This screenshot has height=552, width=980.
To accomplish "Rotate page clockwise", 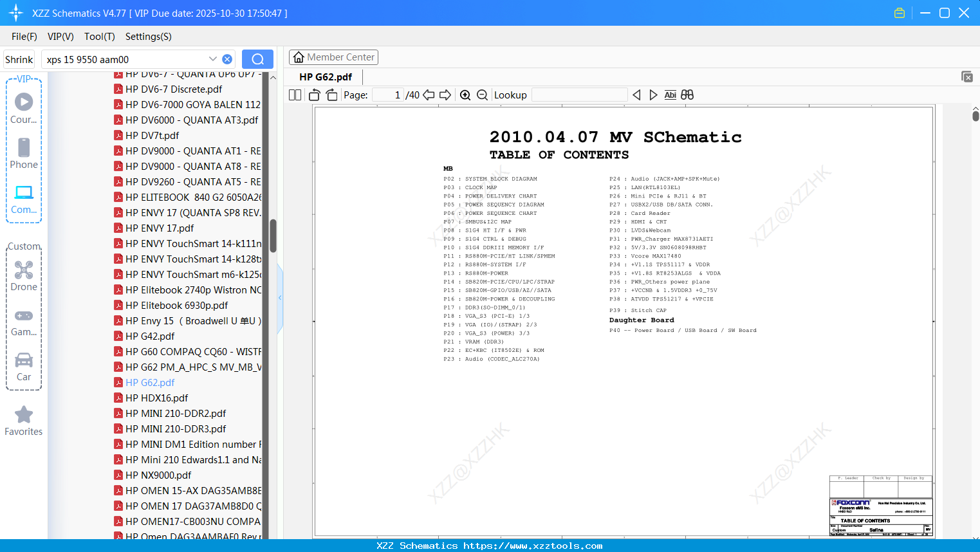I will point(331,95).
